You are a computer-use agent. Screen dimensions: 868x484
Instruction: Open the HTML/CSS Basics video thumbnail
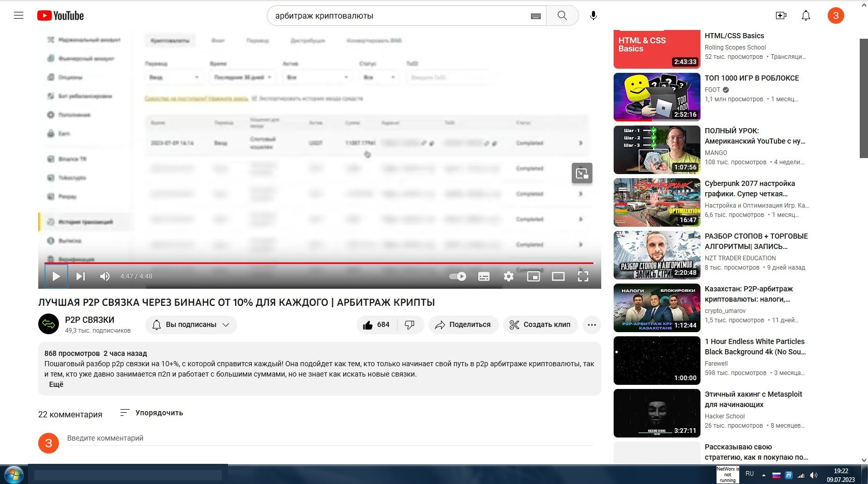click(x=657, y=49)
